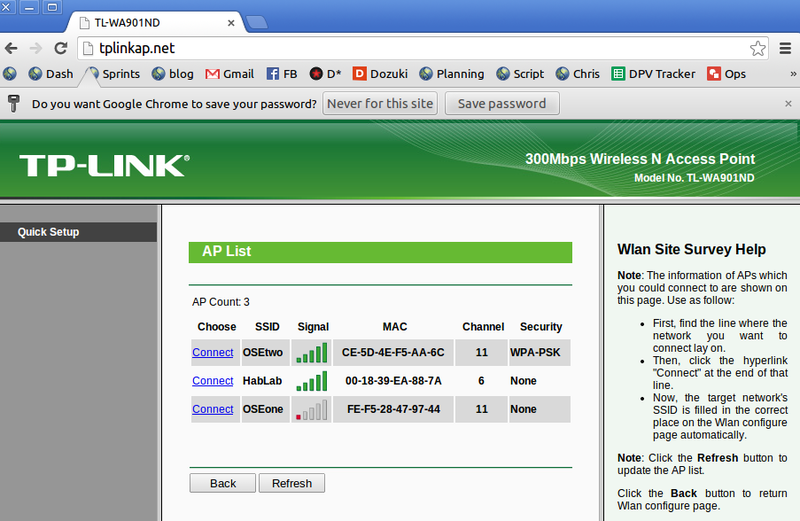Open the Dash bookmark
This screenshot has height=521, width=800.
click(51, 74)
